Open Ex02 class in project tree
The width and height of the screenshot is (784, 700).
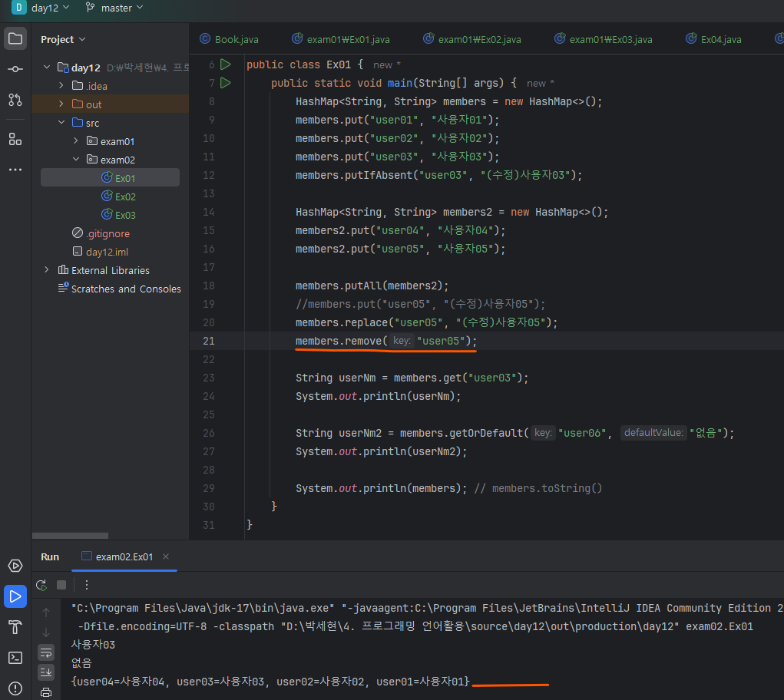pos(125,196)
